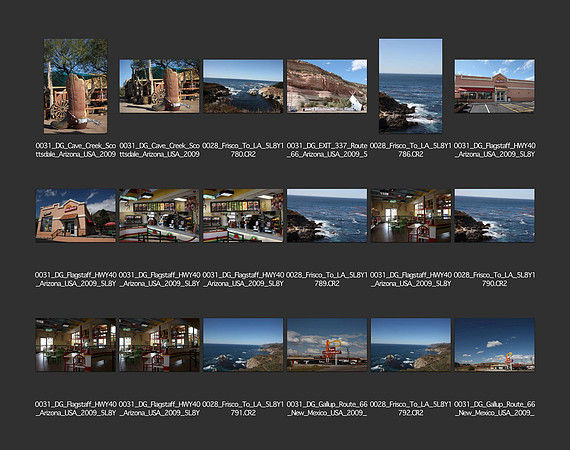Image resolution: width=570 pixels, height=450 pixels.
Task: Click filename ending in 791.CR2
Action: click(243, 409)
